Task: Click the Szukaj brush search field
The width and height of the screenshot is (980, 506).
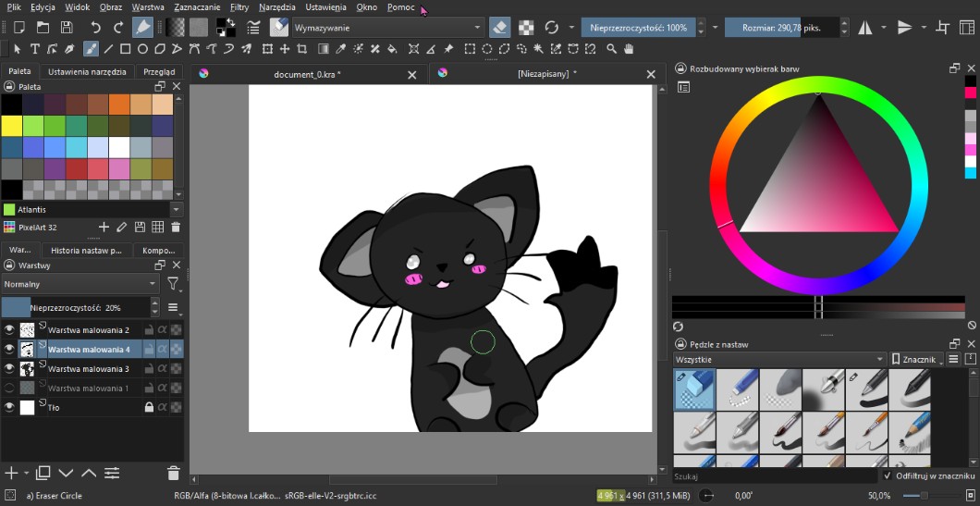Action: [772, 476]
